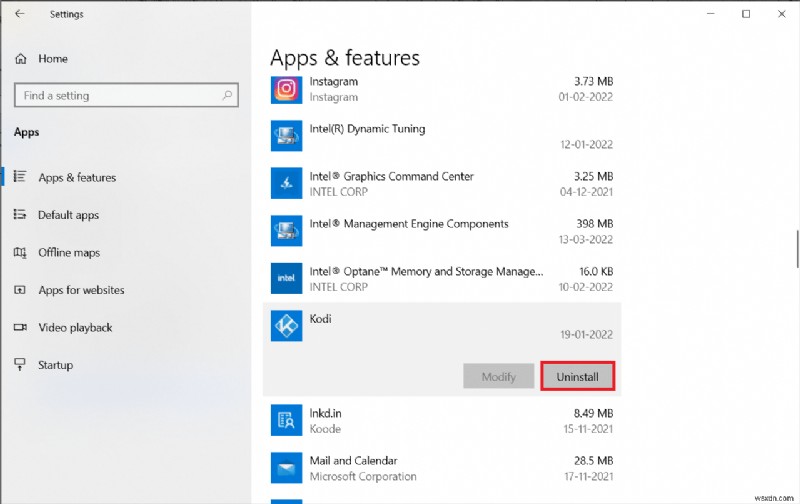
Task: Select the Mail and Calendar icon
Action: (x=286, y=467)
